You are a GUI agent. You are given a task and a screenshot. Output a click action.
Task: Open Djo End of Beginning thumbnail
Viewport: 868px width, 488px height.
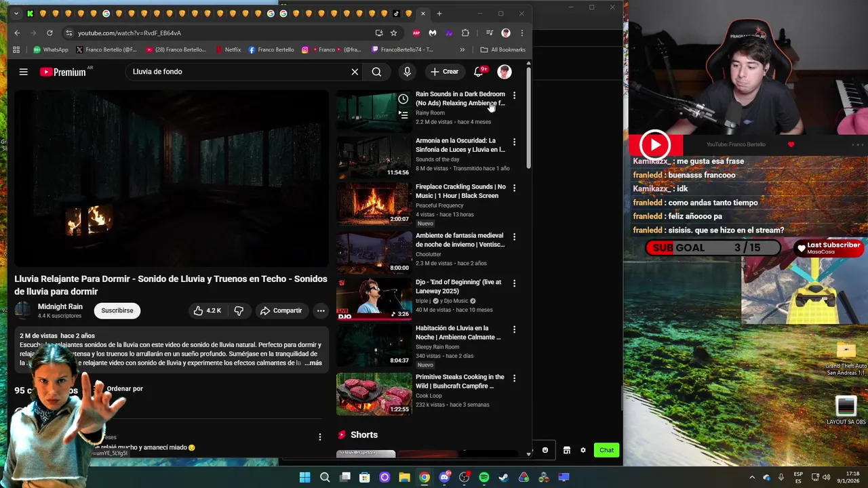tap(374, 298)
